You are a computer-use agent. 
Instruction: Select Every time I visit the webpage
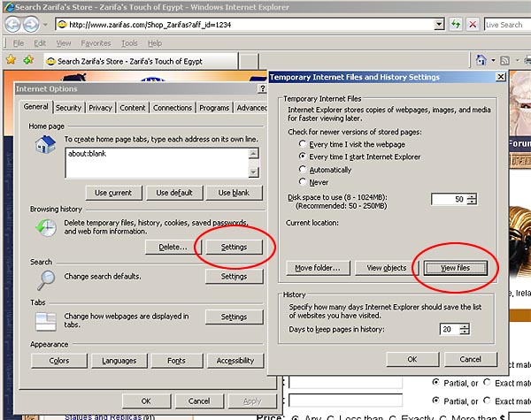click(x=302, y=144)
